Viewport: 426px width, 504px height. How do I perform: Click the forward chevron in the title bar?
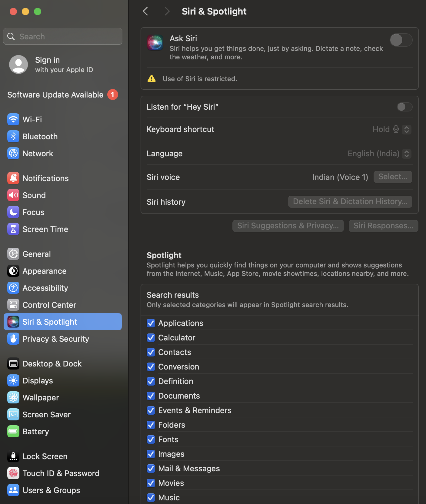[x=167, y=12]
